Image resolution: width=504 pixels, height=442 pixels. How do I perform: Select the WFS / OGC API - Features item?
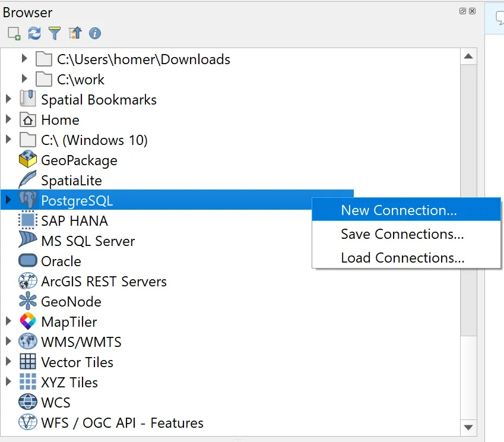(x=122, y=422)
